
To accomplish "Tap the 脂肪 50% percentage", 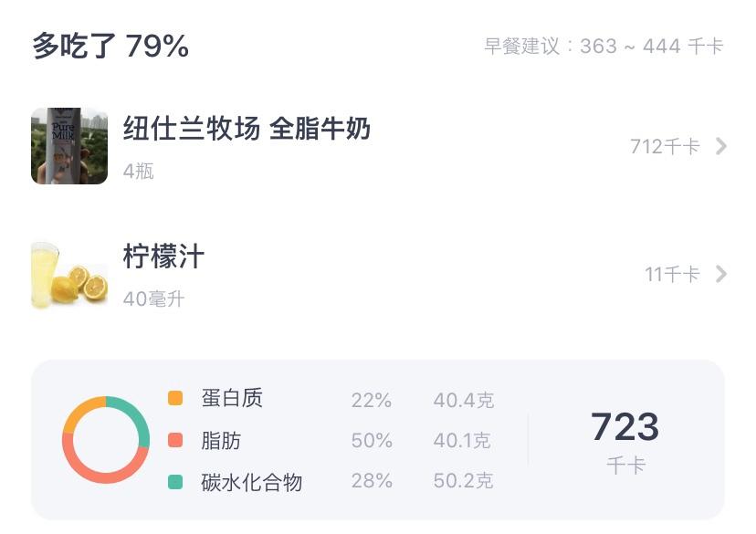I will point(371,440).
